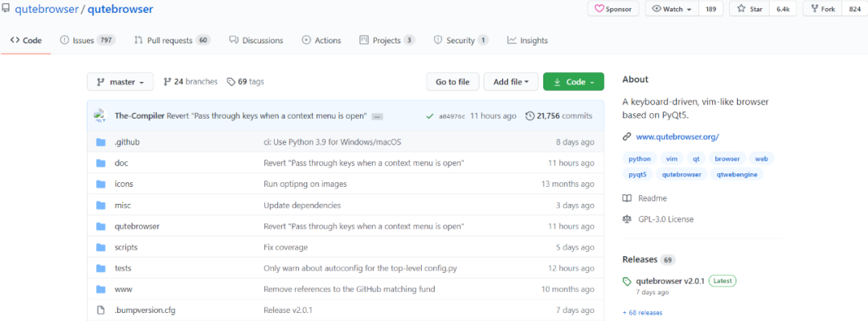This screenshot has width=868, height=321.
Task: Open commit 'Only warn about autoconfig' message
Action: (x=360, y=268)
